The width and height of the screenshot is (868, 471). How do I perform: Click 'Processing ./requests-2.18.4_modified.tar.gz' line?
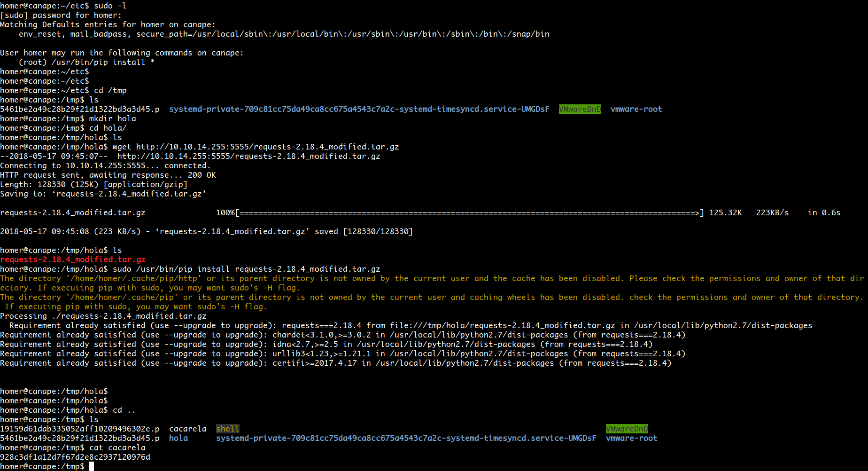coord(103,316)
